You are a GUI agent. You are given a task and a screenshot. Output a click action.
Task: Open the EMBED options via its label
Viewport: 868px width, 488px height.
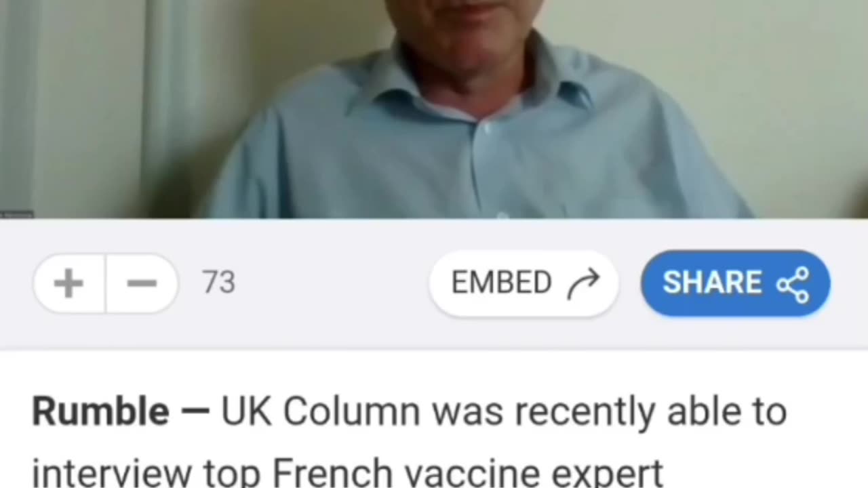502,283
